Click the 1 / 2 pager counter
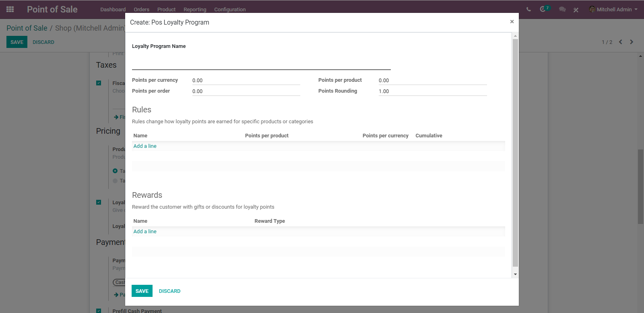 (x=607, y=42)
